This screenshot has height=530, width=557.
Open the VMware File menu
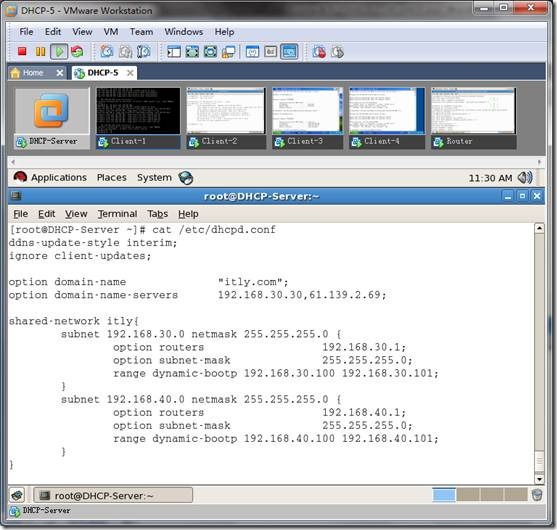click(x=26, y=32)
